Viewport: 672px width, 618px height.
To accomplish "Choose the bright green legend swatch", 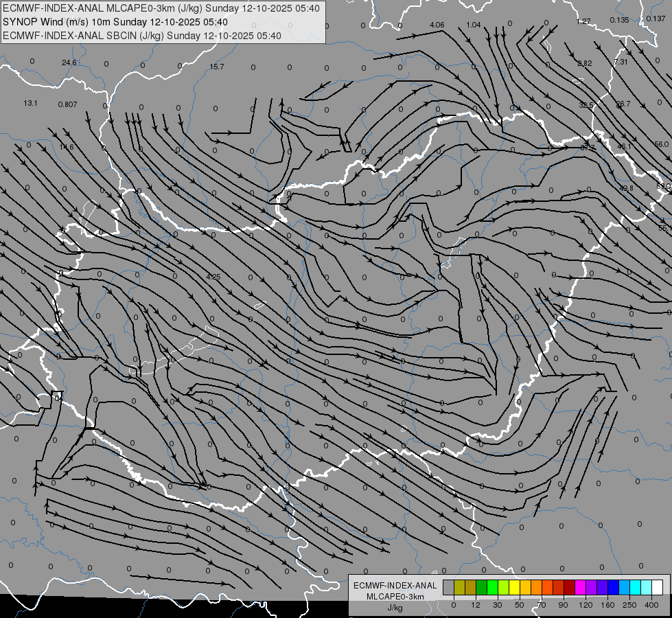I will (492, 587).
